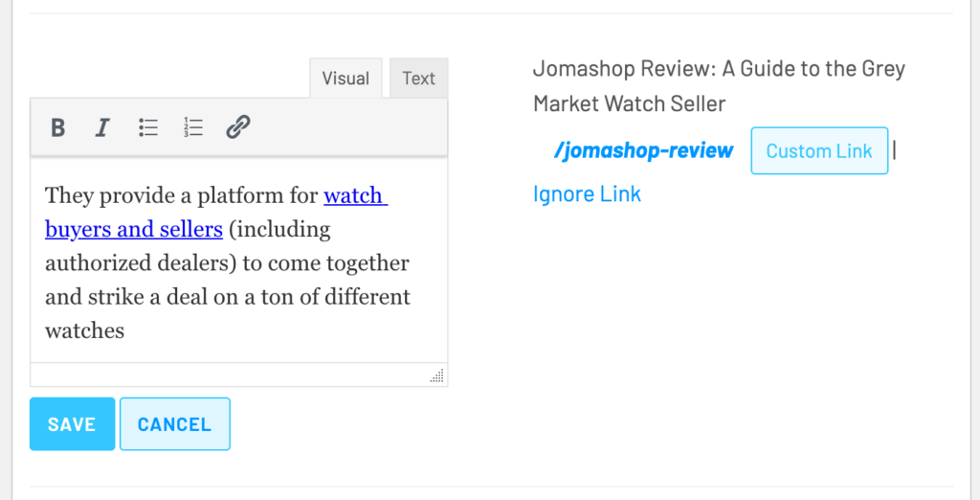Open the /jomashop-review slug link
The image size is (980, 500).
(644, 150)
